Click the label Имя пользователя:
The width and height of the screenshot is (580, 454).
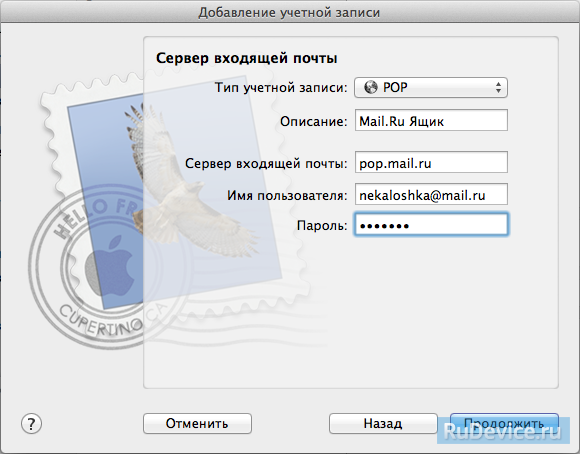point(287,195)
